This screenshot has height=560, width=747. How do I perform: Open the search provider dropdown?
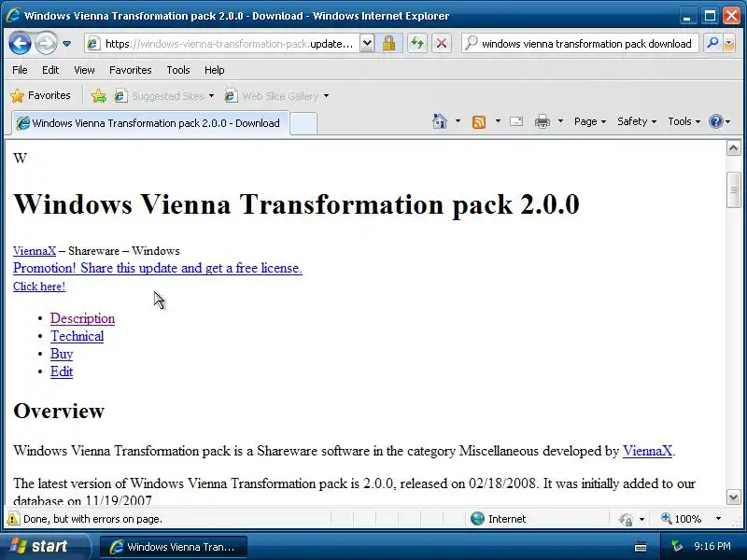pyautogui.click(x=729, y=43)
